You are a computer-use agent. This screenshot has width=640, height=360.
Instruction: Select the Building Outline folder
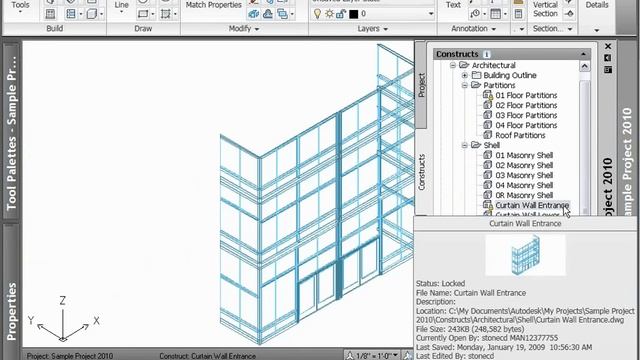[x=510, y=75]
